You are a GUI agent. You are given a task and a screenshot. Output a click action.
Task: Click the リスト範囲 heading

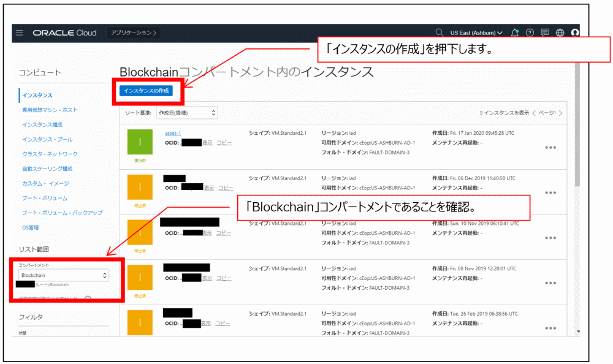34,249
